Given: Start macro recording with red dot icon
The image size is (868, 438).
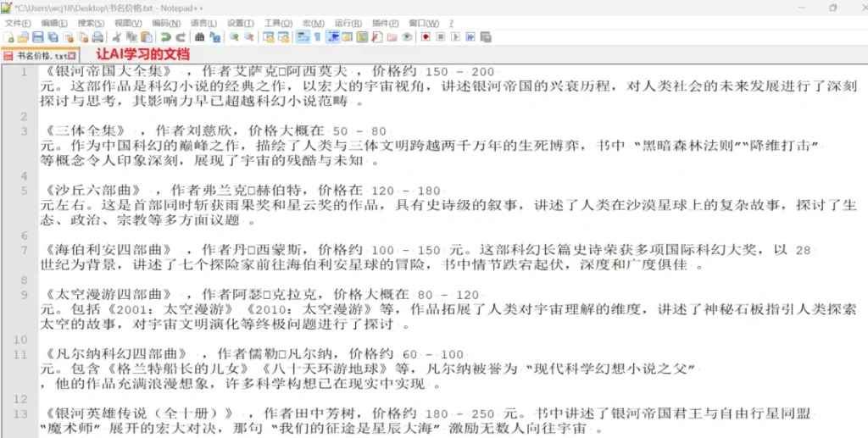Looking at the screenshot, I should tap(426, 37).
